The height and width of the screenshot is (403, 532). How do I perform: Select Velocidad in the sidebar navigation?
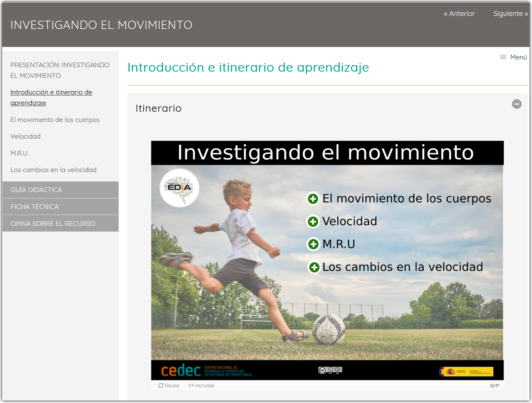pos(26,136)
